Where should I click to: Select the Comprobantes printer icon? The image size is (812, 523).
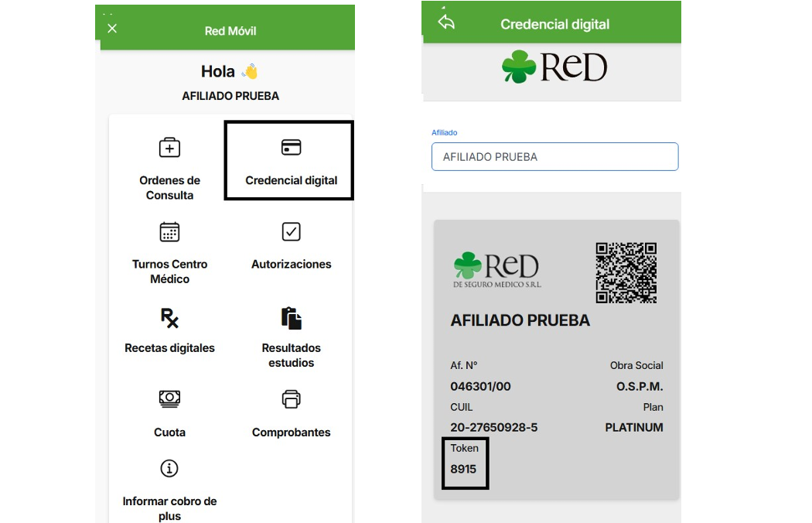(x=291, y=399)
